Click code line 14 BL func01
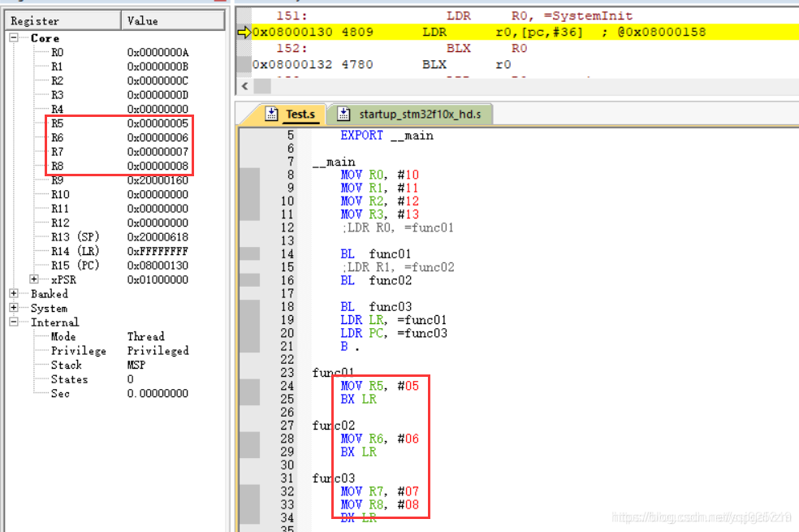This screenshot has width=799, height=532. pos(376,253)
